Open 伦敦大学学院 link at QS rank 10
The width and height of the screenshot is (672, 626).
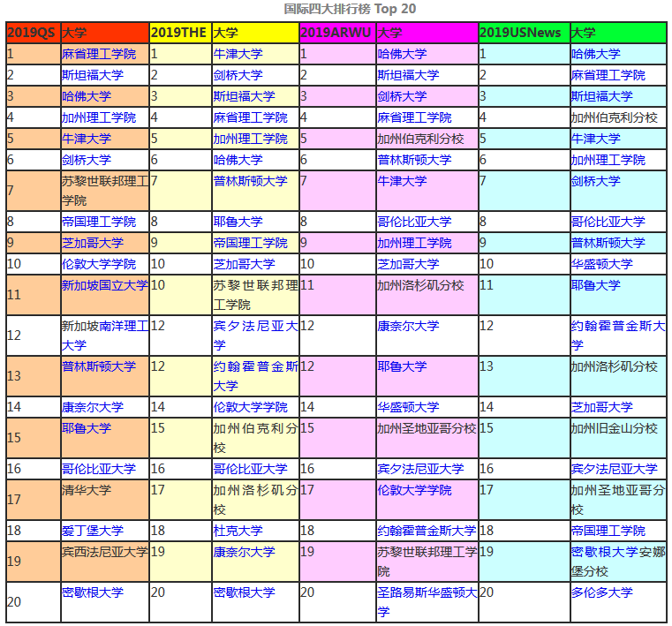tap(99, 264)
